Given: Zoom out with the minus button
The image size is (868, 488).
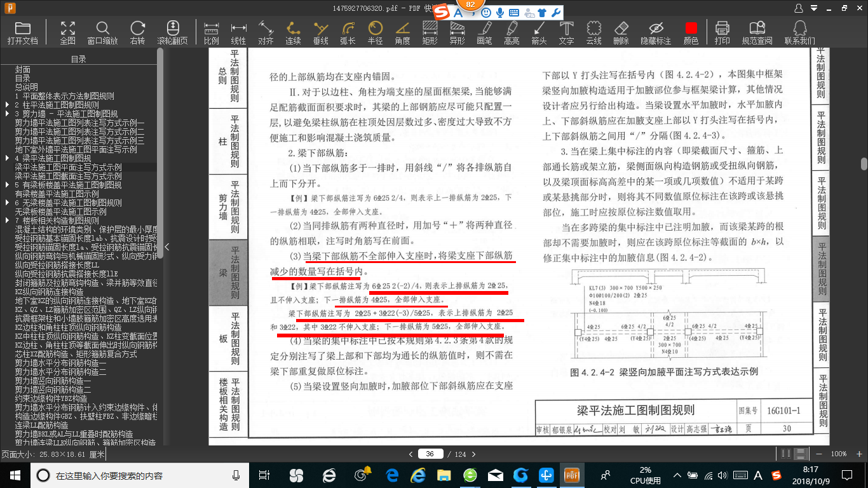Looking at the screenshot, I should [820, 454].
